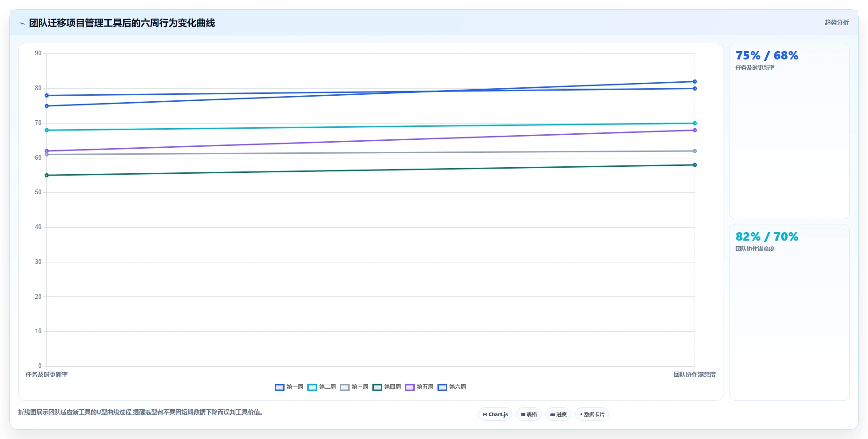Image resolution: width=868 pixels, height=439 pixels.
Task: Click the 任务及时更新率 caption in top stat card
Action: pos(755,68)
